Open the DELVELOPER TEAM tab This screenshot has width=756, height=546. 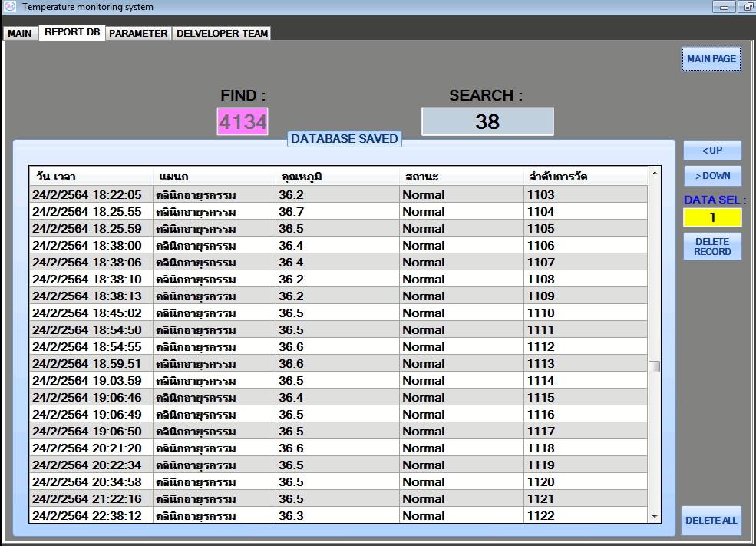222,34
